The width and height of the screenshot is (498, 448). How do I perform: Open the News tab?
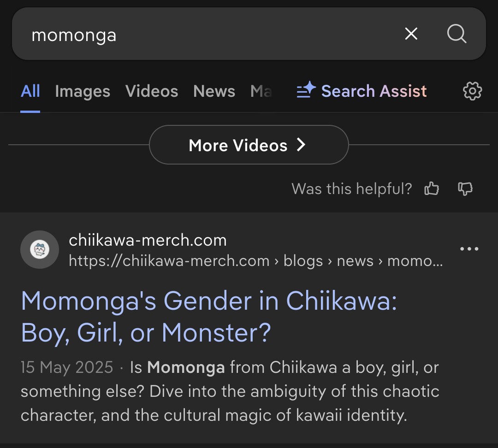point(214,91)
